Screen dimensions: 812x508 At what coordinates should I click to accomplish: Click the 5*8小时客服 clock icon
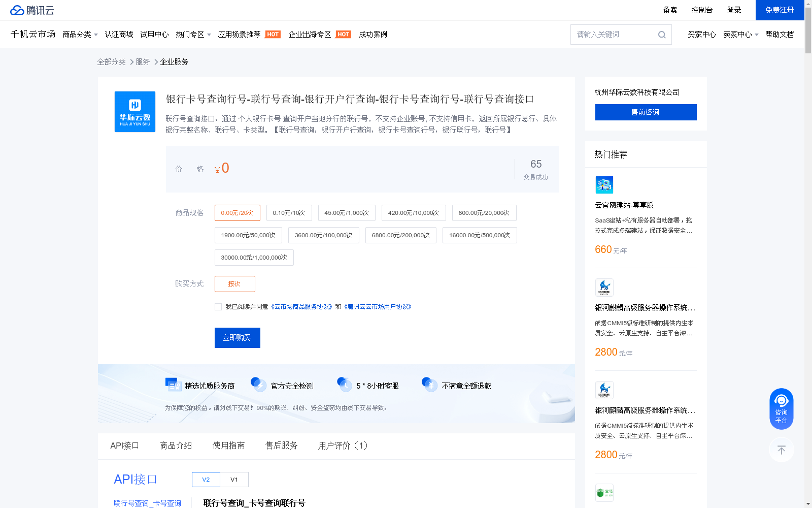345,385
